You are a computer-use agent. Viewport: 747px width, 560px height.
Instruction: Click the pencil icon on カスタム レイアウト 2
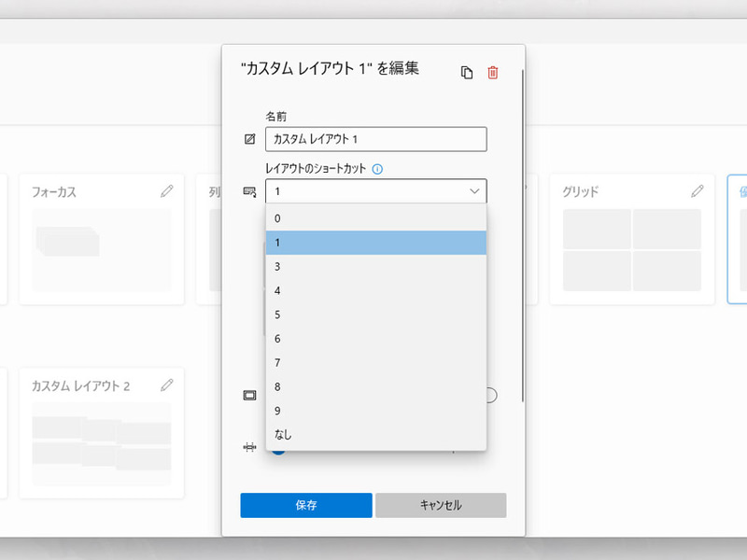pos(168,385)
